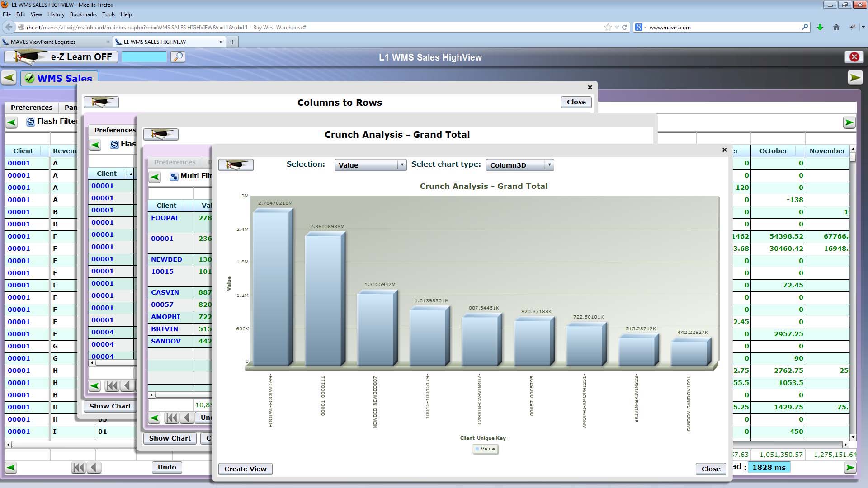Click the Flash Filter icon in the main grid

31,122
